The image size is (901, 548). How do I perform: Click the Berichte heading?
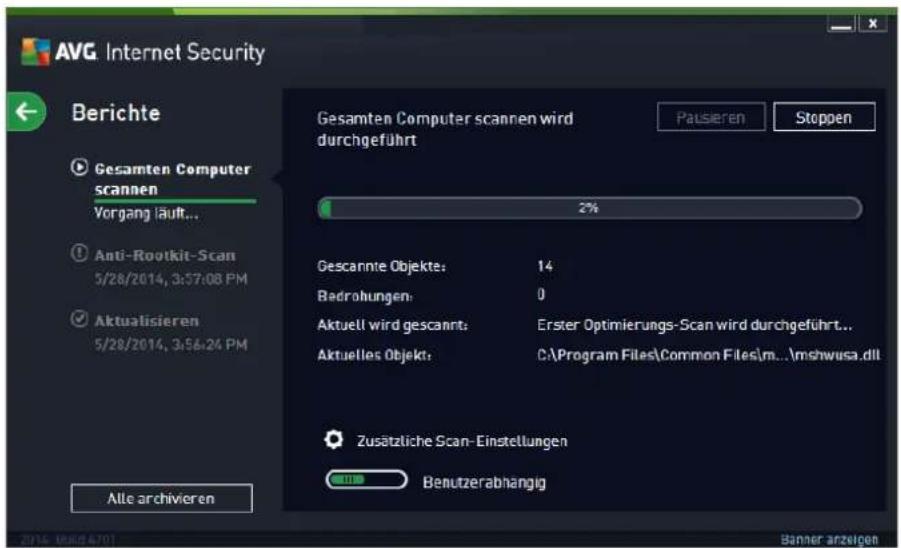[115, 113]
